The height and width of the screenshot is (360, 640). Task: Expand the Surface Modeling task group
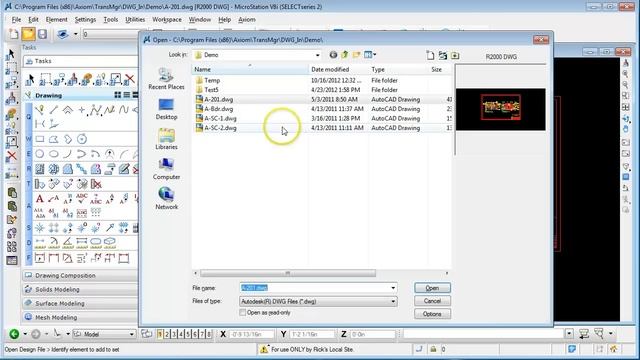click(x=80, y=303)
